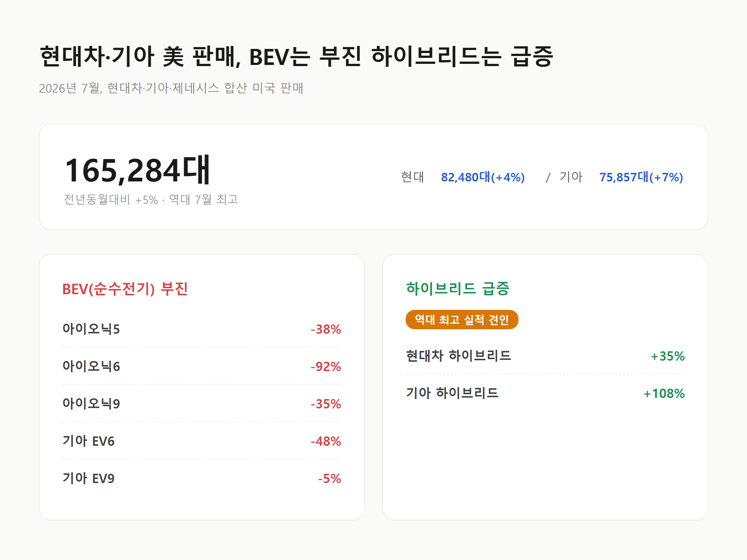Click the note 전년동월대비 +5% · 역대 7월 최고
Image resolution: width=747 pixels, height=560 pixels.
151,199
